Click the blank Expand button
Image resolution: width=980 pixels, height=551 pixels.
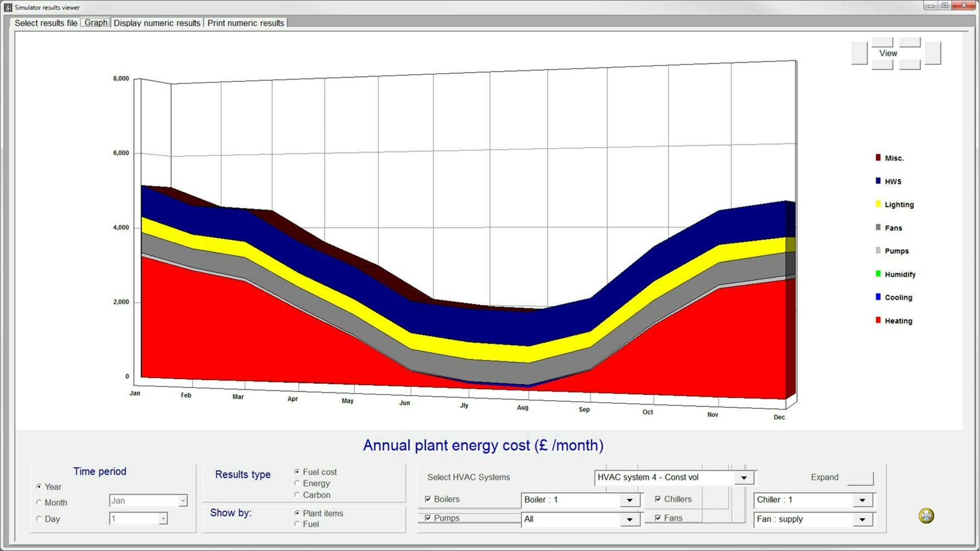click(860, 478)
